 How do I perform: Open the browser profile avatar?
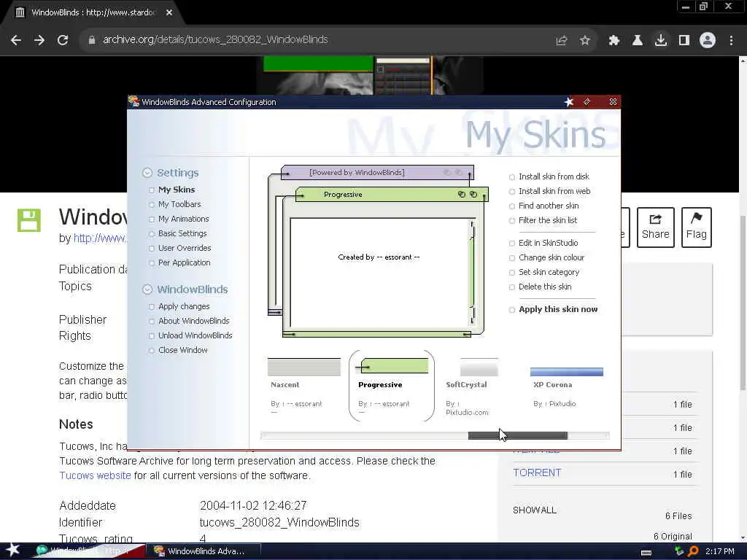pyautogui.click(x=708, y=40)
